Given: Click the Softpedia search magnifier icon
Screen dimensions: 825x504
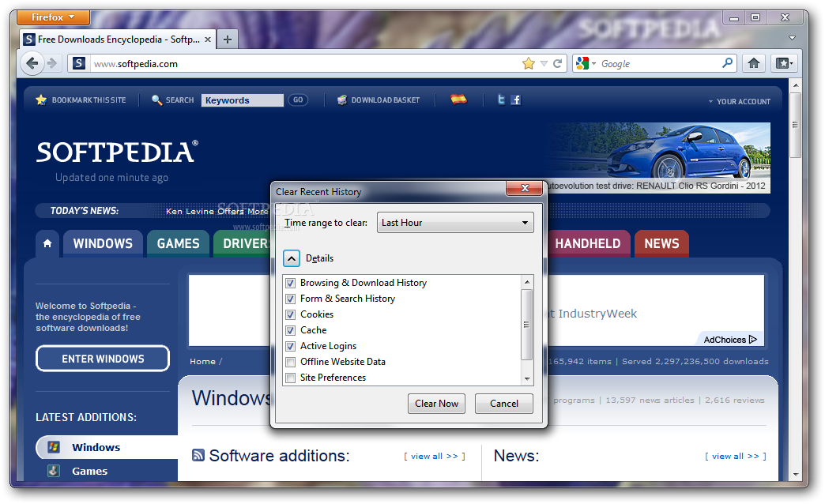Looking at the screenshot, I should (x=156, y=100).
